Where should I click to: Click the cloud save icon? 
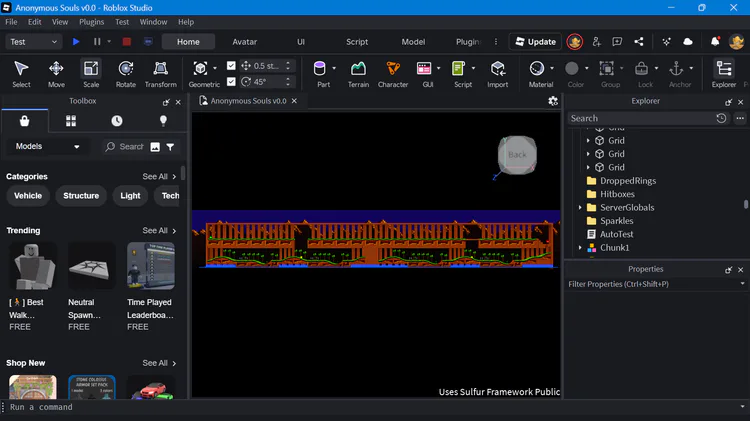[x=688, y=42]
